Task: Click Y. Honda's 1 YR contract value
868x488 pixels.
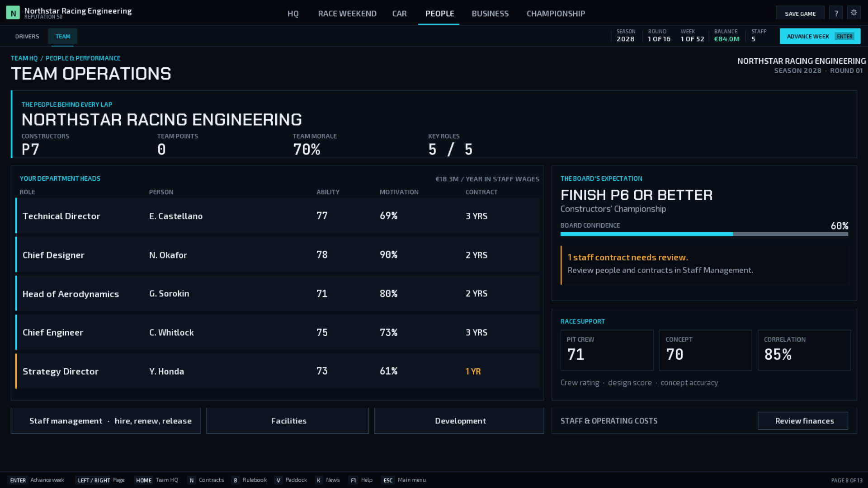Action: 473,371
